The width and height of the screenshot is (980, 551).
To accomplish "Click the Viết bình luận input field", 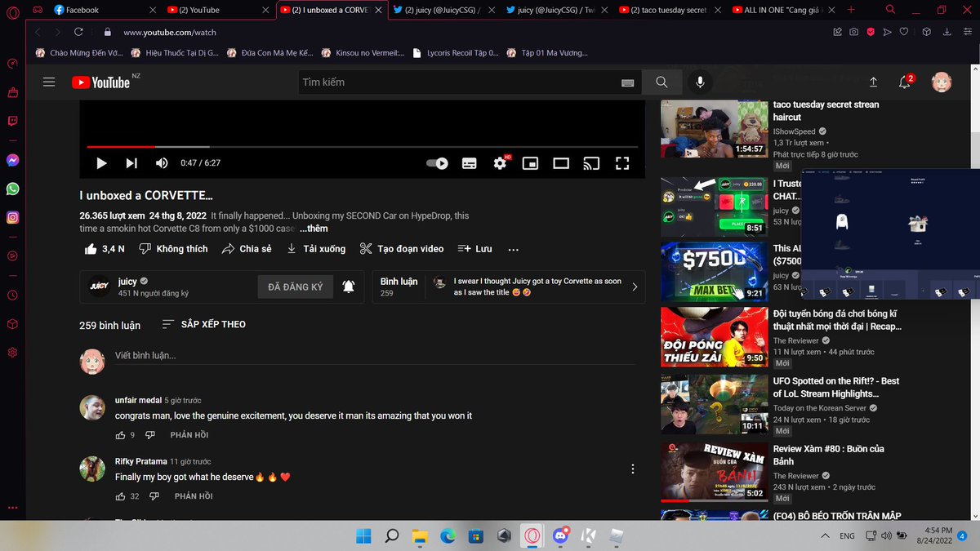I will pos(375,357).
